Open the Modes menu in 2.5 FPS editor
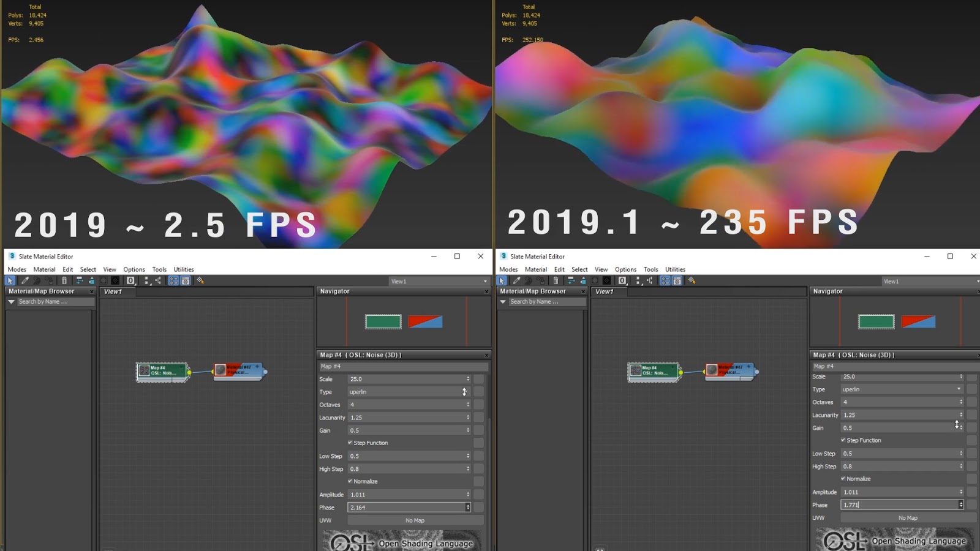The width and height of the screenshot is (980, 551). [x=17, y=269]
